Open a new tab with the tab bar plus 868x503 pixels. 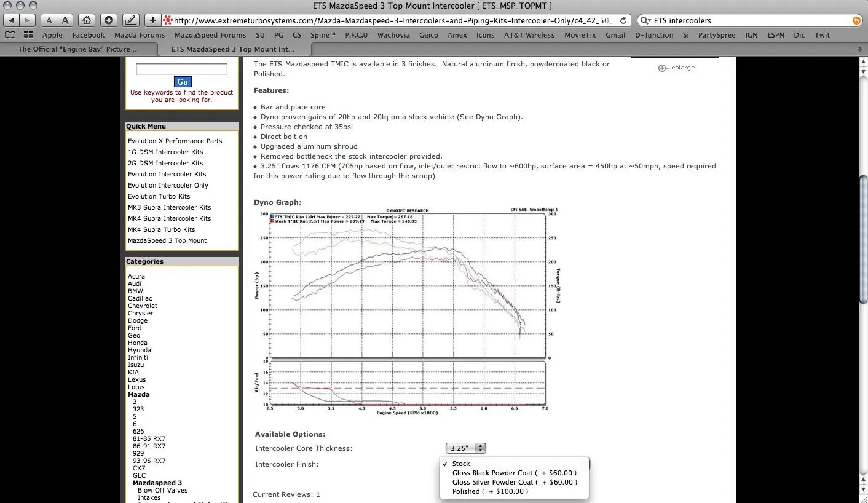pyautogui.click(x=859, y=49)
